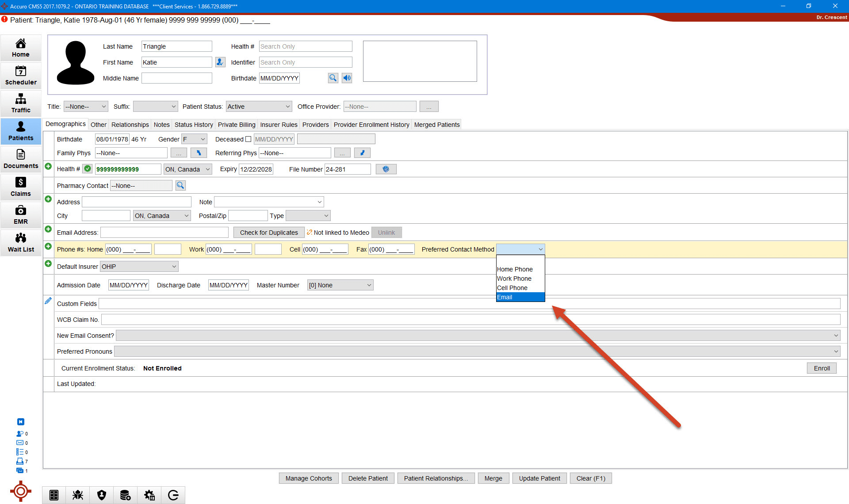Image resolution: width=849 pixels, height=504 pixels.
Task: Switch to the Private Billing tab
Action: point(237,125)
